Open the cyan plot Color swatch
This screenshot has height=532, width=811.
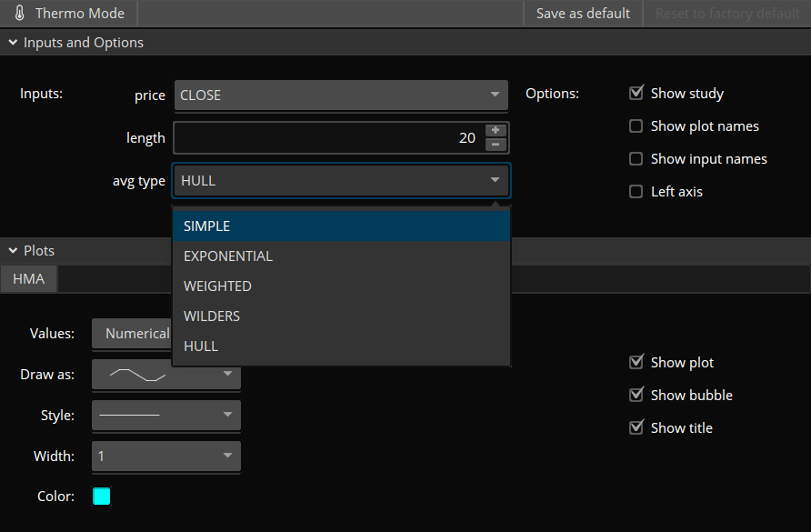pyautogui.click(x=102, y=497)
